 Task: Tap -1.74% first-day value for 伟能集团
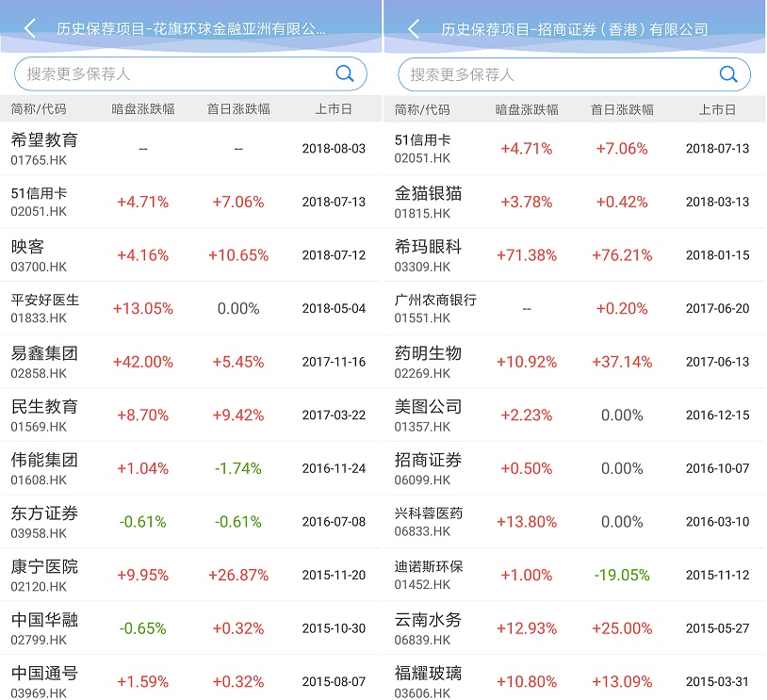[x=238, y=468]
